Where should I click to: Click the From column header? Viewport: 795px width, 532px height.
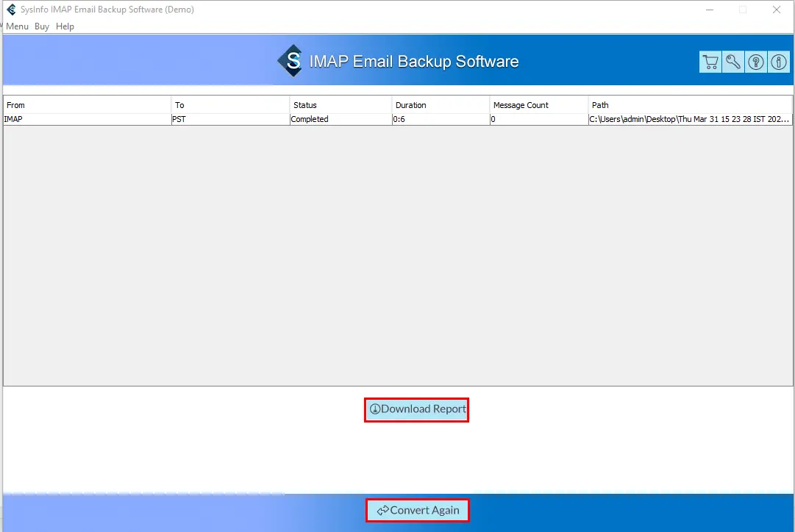87,105
